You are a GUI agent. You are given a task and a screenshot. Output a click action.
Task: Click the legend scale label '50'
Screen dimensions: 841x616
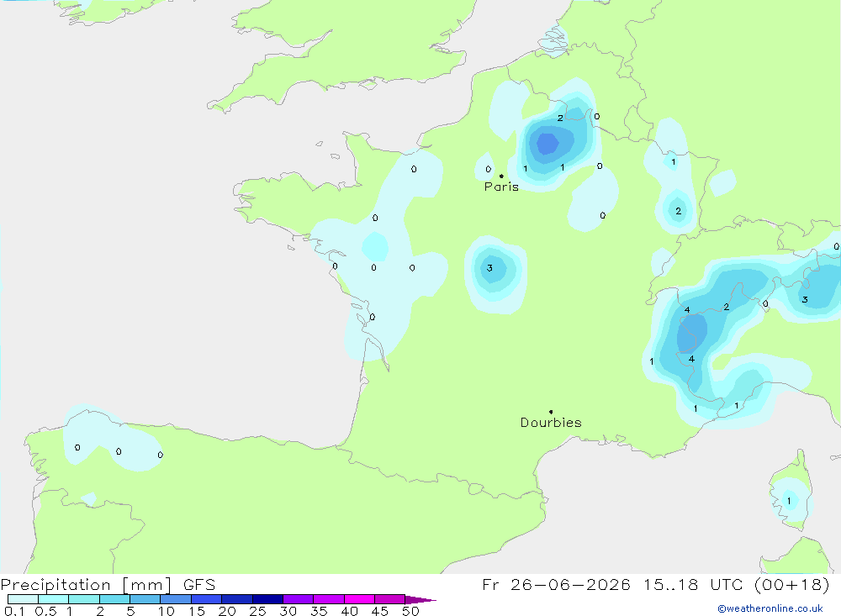[x=411, y=611]
